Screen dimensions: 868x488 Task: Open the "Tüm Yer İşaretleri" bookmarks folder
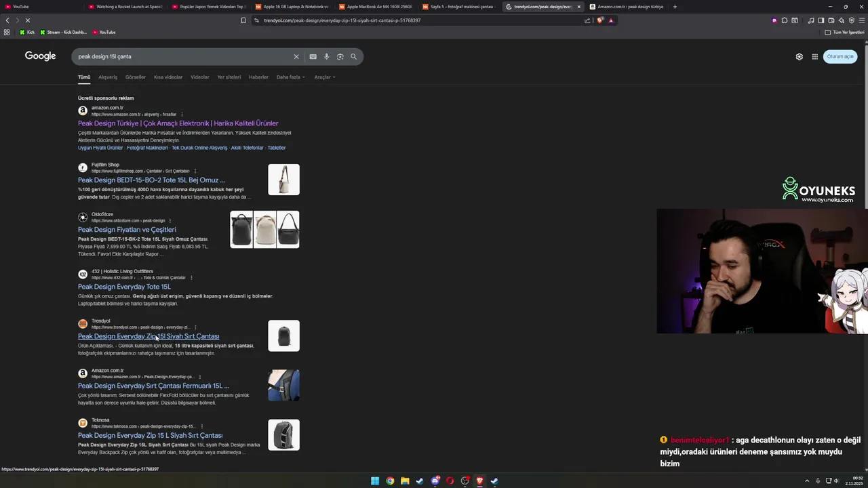click(x=845, y=33)
